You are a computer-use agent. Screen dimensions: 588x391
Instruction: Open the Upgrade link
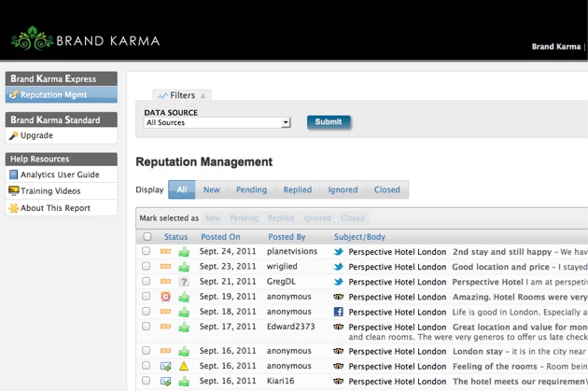pos(36,135)
